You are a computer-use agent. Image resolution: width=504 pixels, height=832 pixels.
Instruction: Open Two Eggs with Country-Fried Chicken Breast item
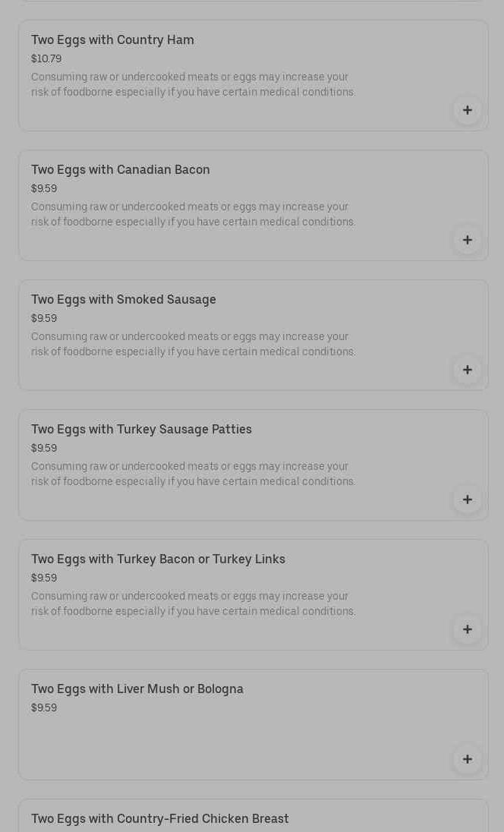159,819
